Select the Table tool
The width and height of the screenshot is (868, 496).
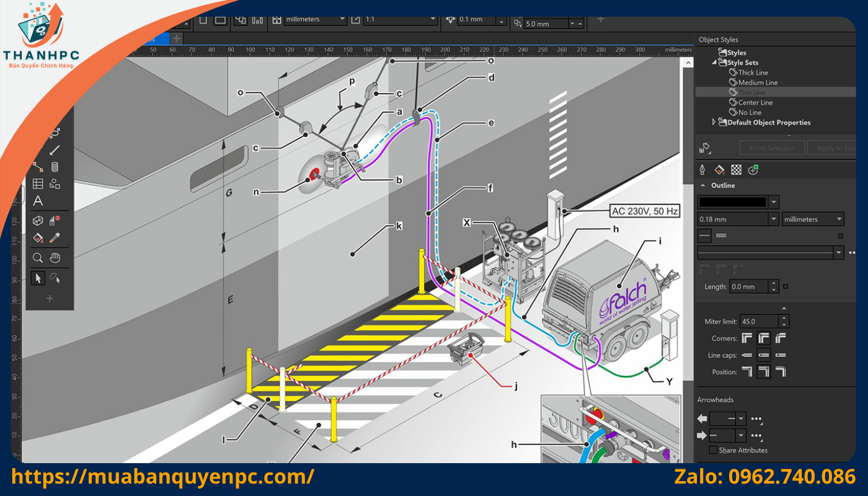tap(38, 184)
